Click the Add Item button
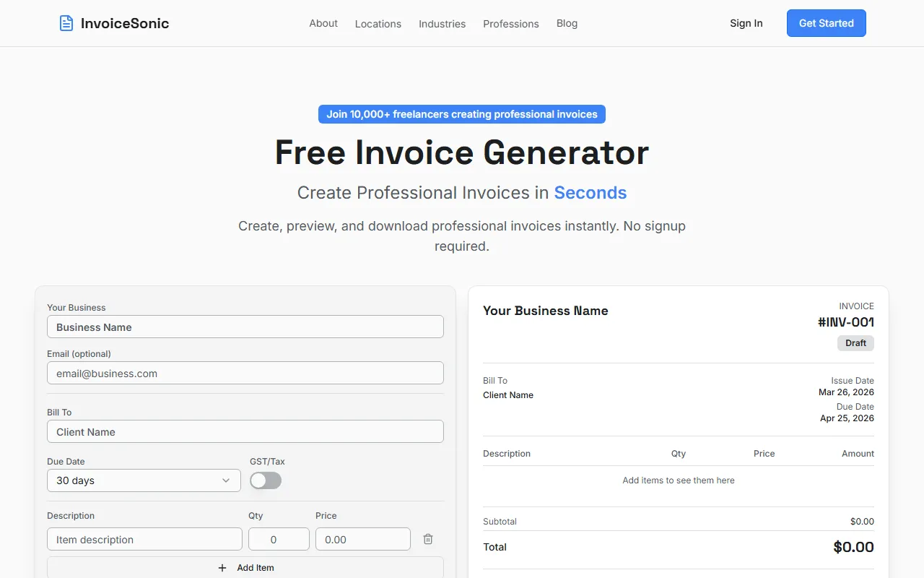924x578 pixels. (x=245, y=568)
